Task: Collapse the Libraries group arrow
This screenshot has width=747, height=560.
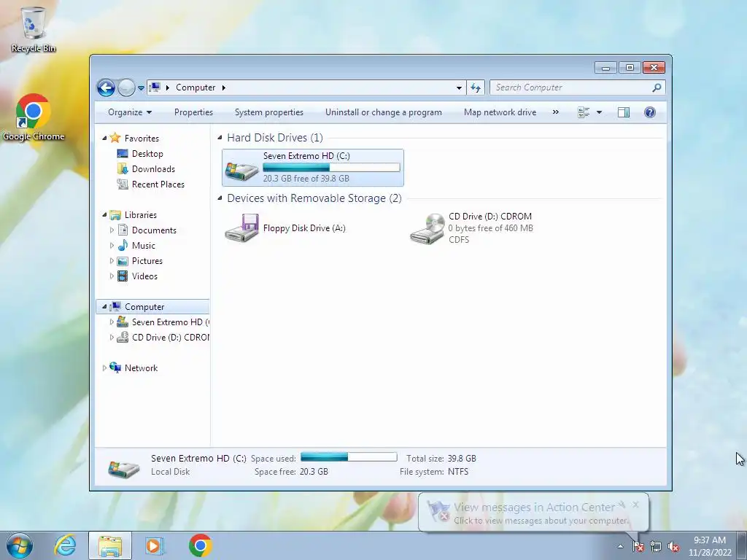Action: [x=105, y=215]
